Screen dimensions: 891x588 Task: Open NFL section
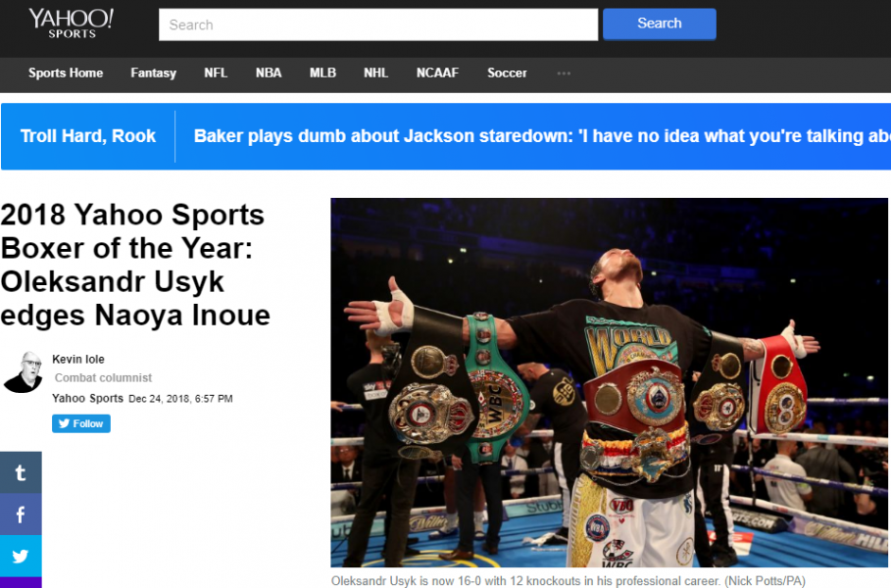click(216, 73)
